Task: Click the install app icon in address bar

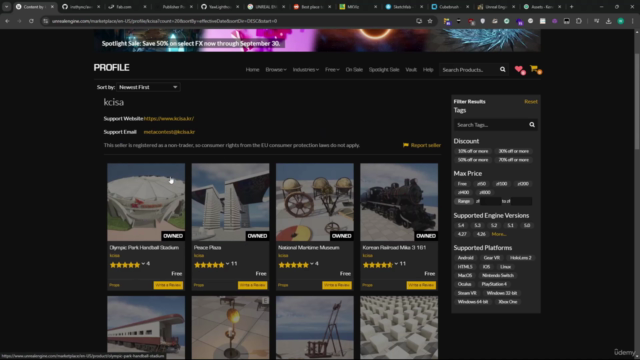Action: pyautogui.click(x=419, y=21)
